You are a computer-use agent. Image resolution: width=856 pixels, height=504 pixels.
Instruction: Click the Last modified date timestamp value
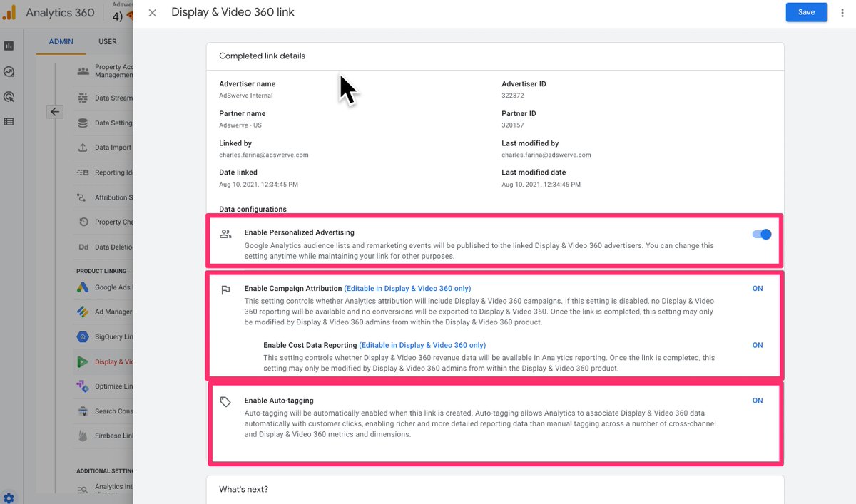click(x=541, y=185)
